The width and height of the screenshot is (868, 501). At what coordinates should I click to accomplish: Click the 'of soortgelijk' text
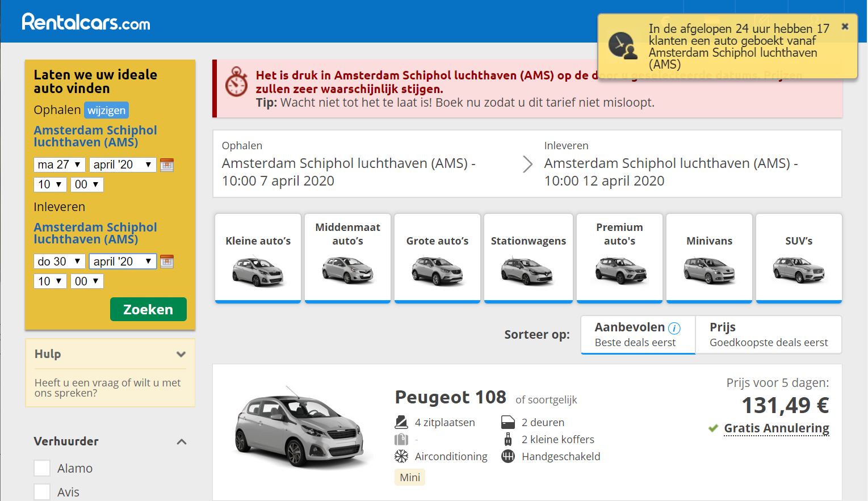tap(546, 400)
